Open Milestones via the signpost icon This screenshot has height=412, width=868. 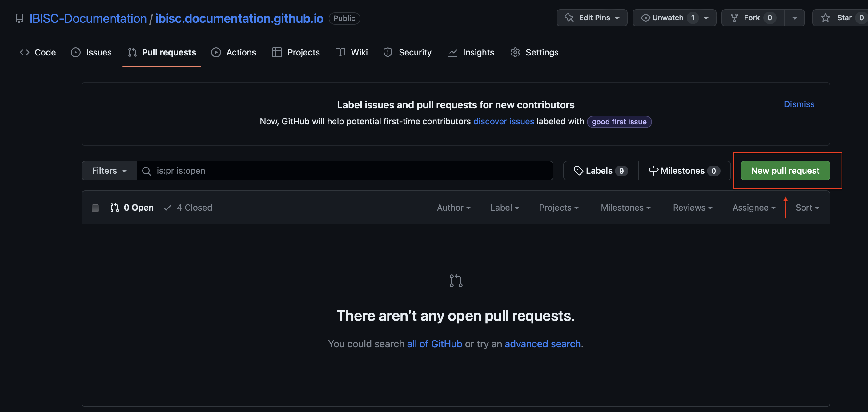point(653,171)
